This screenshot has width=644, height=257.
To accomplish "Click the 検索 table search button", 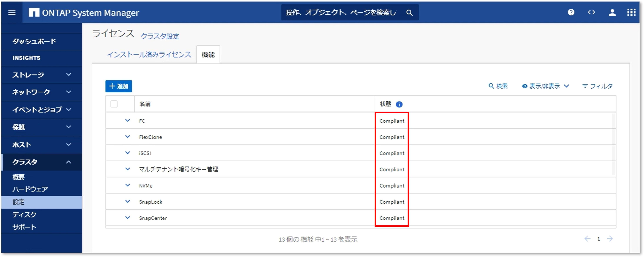I will click(x=498, y=86).
